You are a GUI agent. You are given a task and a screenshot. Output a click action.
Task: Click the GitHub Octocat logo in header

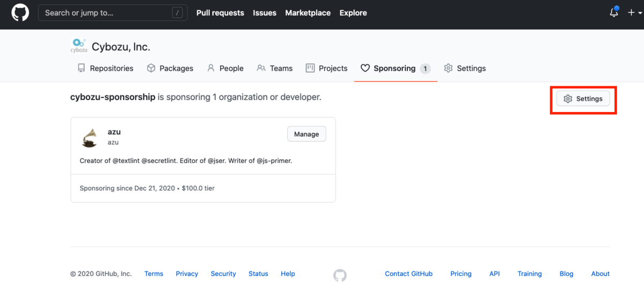[x=20, y=13]
